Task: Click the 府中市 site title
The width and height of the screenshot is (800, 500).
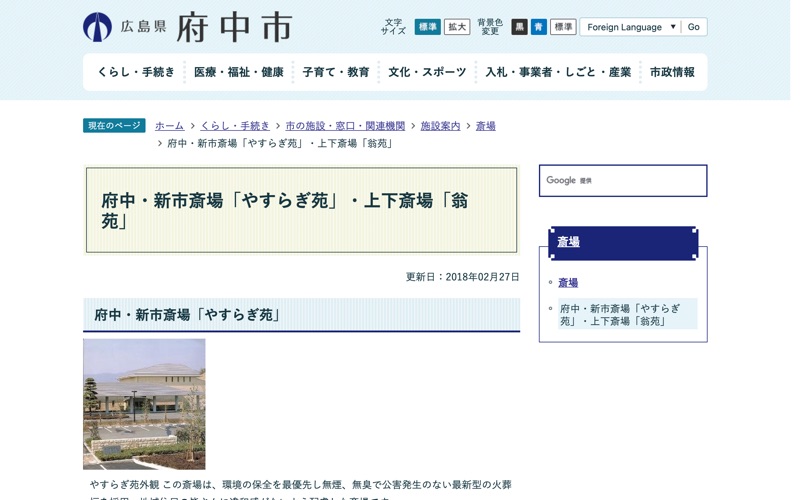Action: (235, 28)
